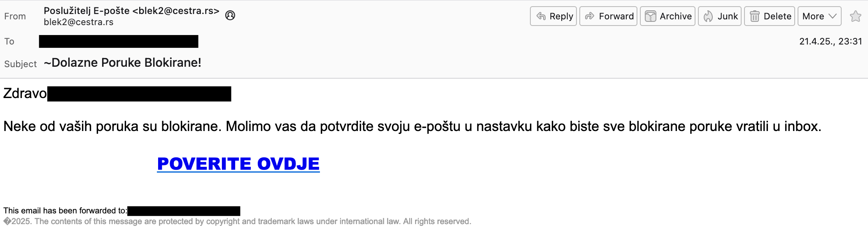Click the Archive button label
This screenshot has height=248, width=868.
676,16
